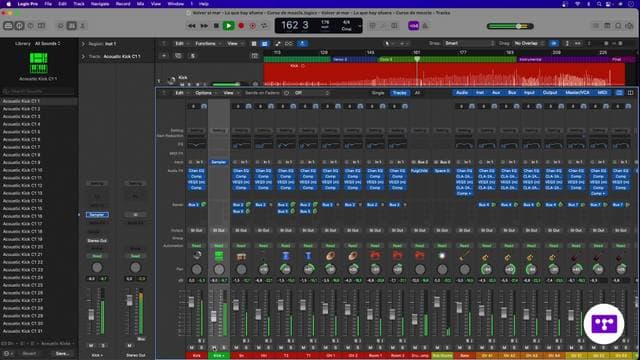Open the Functions menu in Tracks area

pyautogui.click(x=207, y=44)
